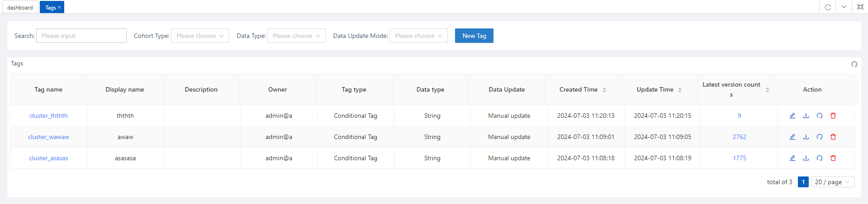
Task: Switch to the dashboard tab
Action: pyautogui.click(x=20, y=7)
